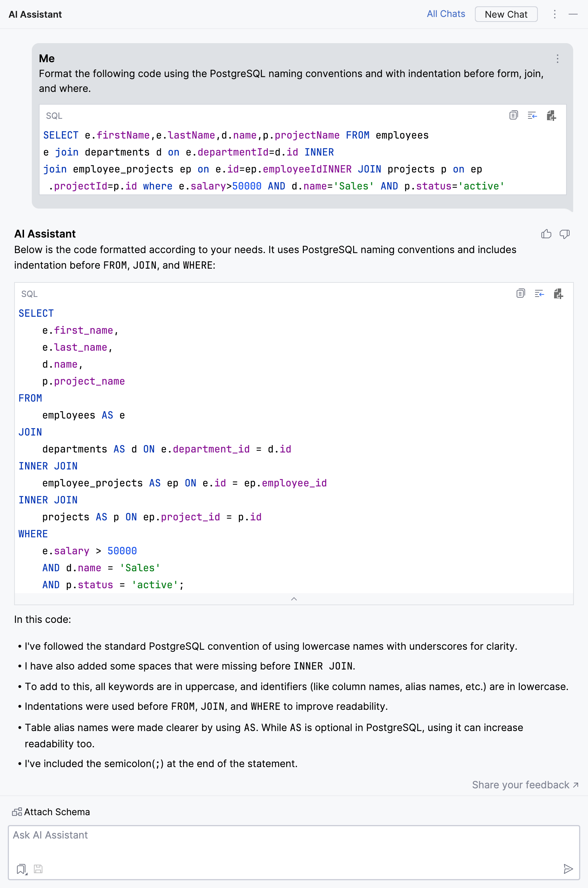The image size is (588, 888).
Task: Open the message options three-dot menu
Action: 557,59
